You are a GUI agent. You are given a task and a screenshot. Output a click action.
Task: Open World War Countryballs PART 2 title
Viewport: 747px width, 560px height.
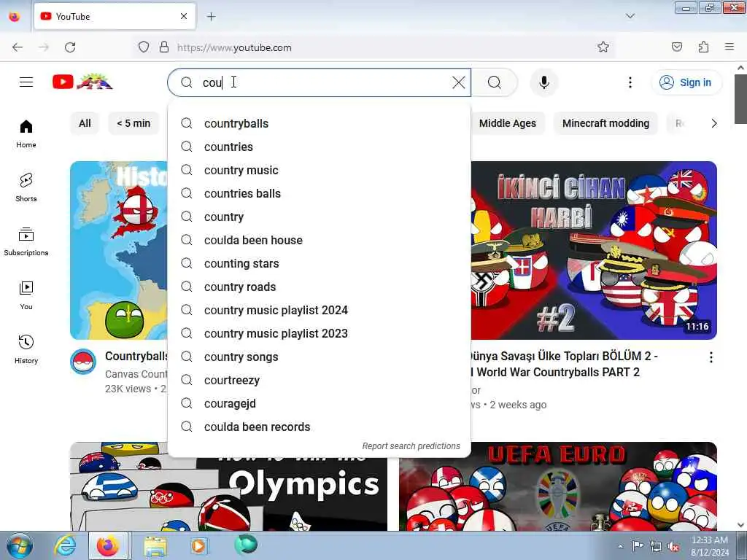click(x=564, y=364)
